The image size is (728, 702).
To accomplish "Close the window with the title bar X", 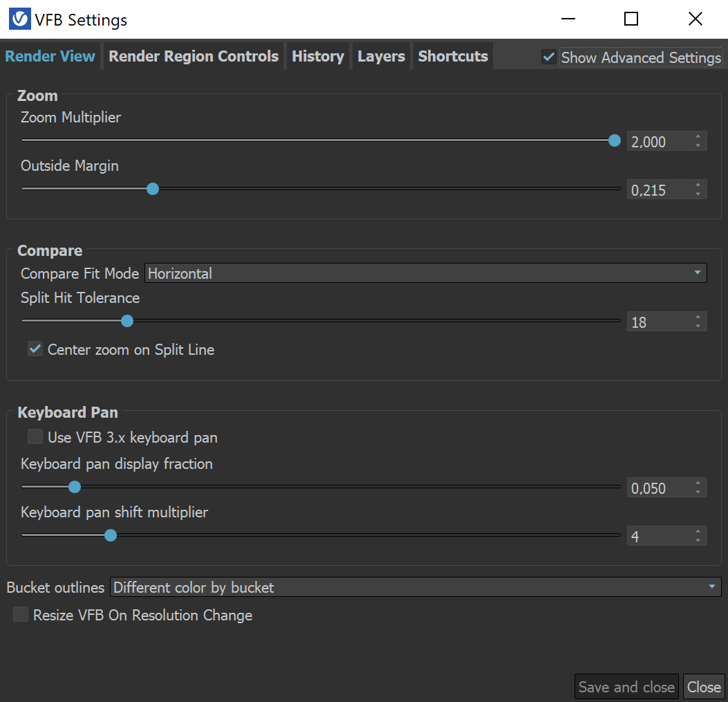I will pyautogui.click(x=695, y=19).
